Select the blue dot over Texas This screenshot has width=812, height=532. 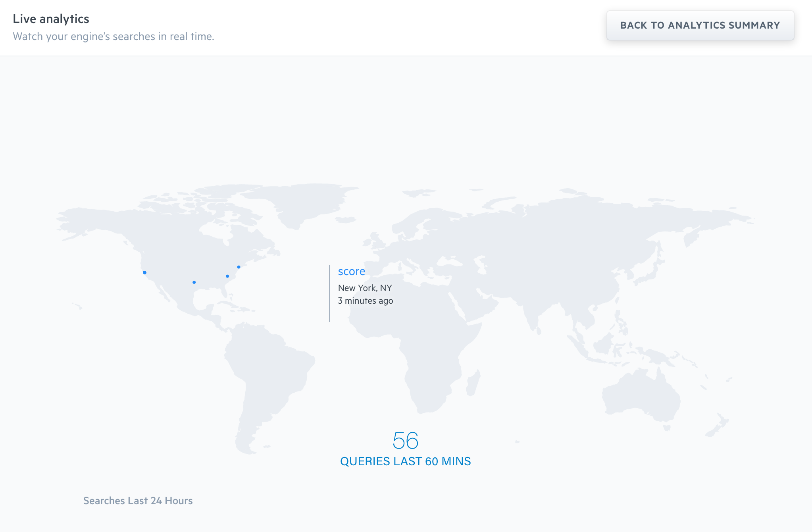pos(194,282)
